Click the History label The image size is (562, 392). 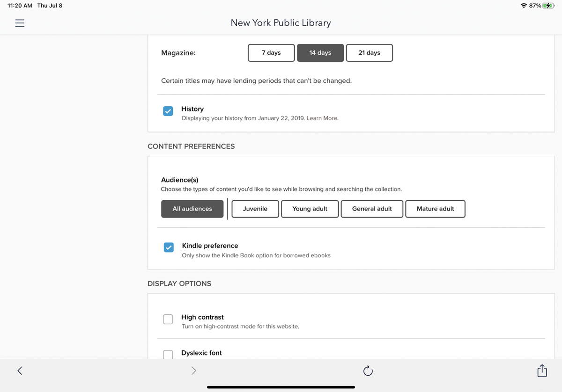point(192,109)
